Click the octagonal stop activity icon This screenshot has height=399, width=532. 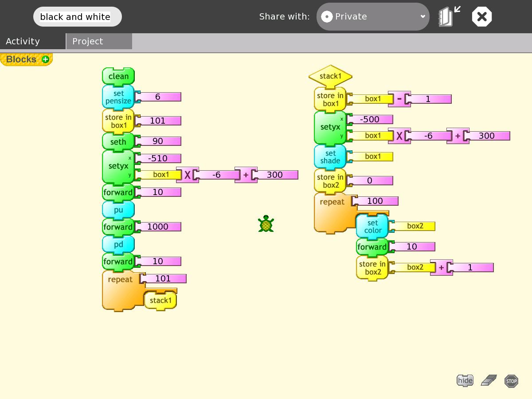pos(481,17)
